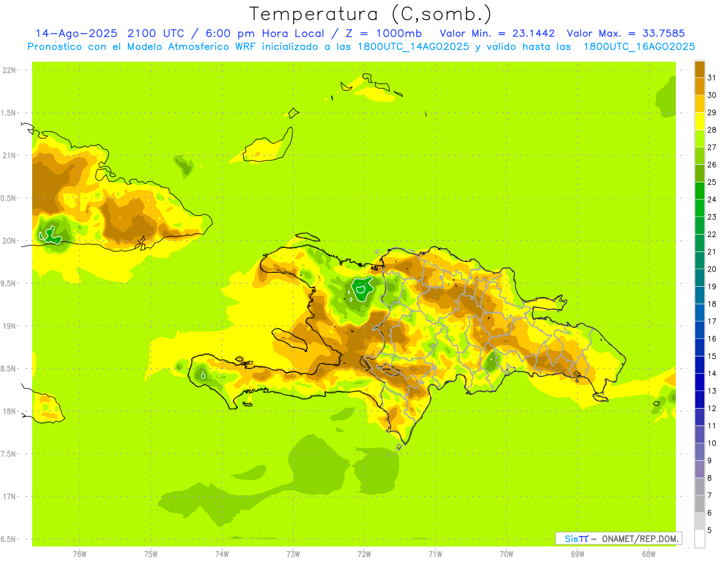Click the legend value label '24'
This screenshot has height=562, width=728.
coord(712,199)
